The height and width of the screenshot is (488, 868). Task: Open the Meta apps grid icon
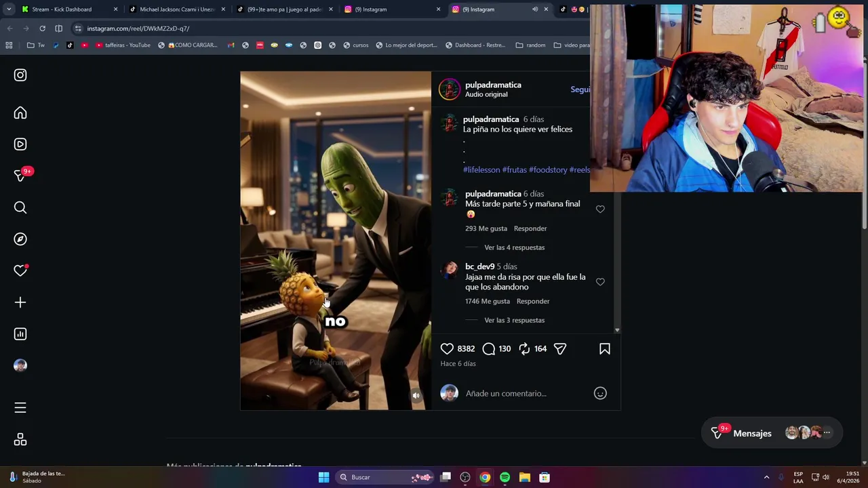(x=20, y=440)
